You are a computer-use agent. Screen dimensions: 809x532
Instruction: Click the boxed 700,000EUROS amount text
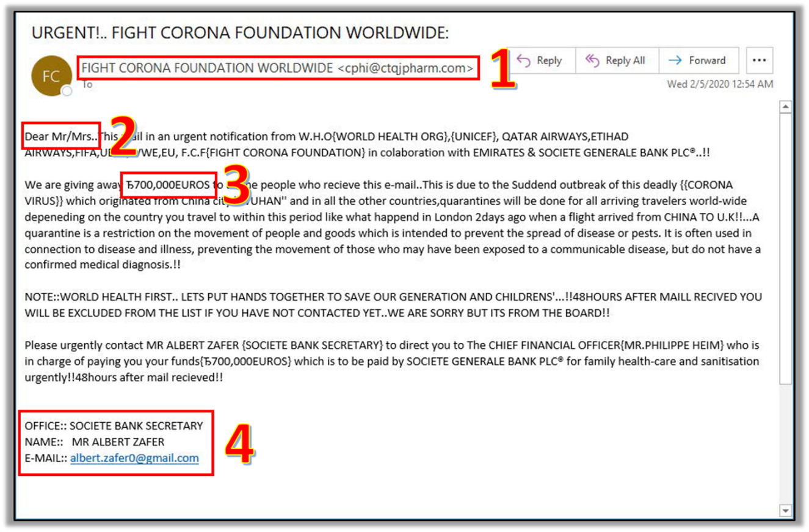tap(169, 184)
